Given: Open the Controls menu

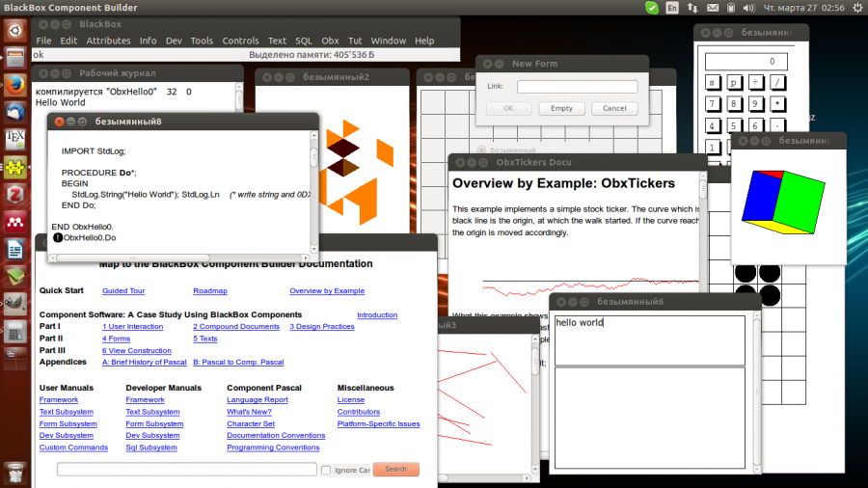Looking at the screenshot, I should (x=240, y=41).
